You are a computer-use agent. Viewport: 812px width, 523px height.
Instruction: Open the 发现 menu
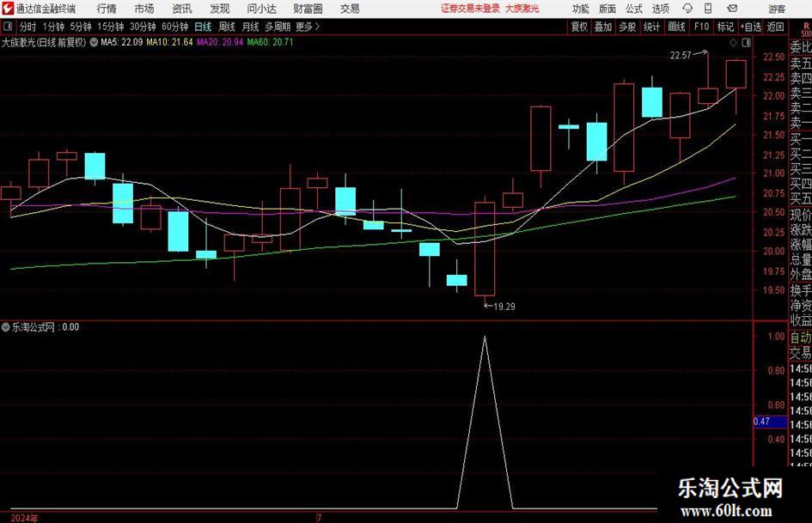[220, 9]
